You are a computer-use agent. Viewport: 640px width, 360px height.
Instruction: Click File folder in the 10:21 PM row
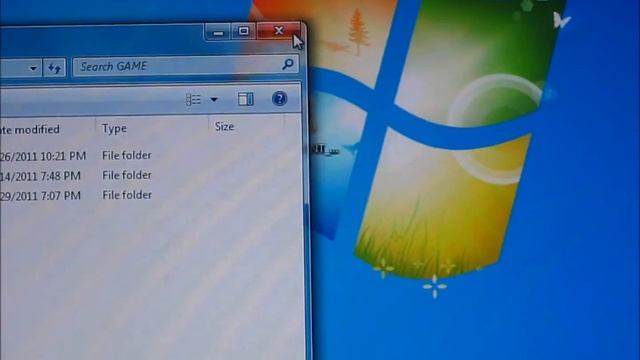[127, 155]
